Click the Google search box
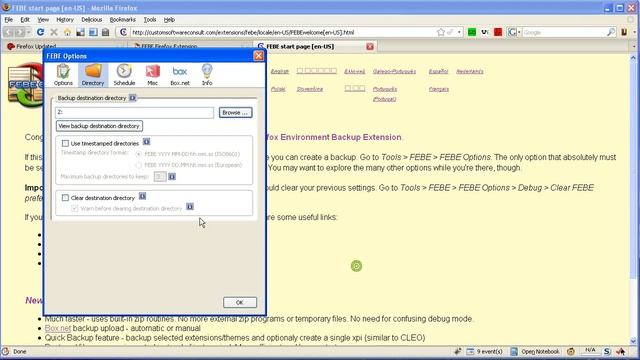 564,32
